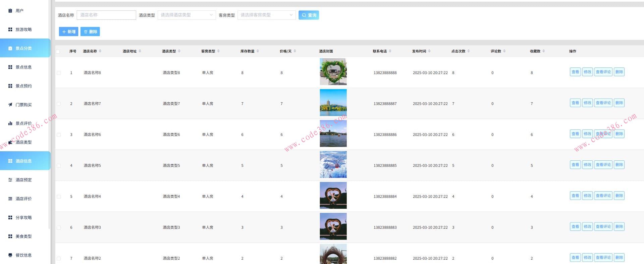The width and height of the screenshot is (644, 264).
Task: Check the row for 酒店名称5
Action: 59,166
